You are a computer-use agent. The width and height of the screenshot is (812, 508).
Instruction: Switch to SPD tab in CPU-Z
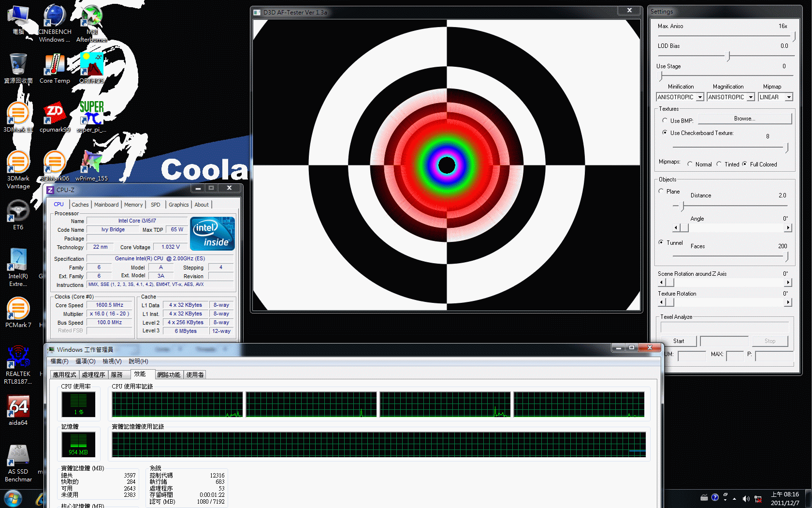click(x=155, y=205)
